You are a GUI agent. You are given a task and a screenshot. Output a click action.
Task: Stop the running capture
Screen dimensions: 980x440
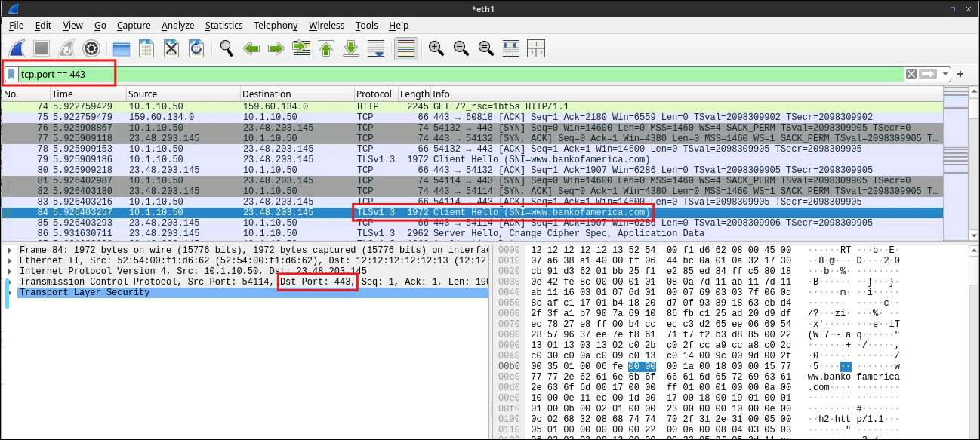[x=42, y=48]
